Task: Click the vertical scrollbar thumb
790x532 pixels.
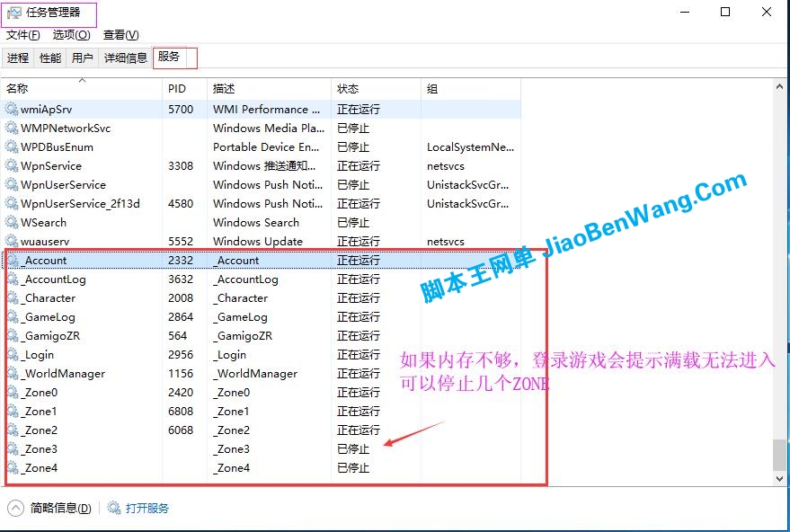Action: (x=779, y=455)
